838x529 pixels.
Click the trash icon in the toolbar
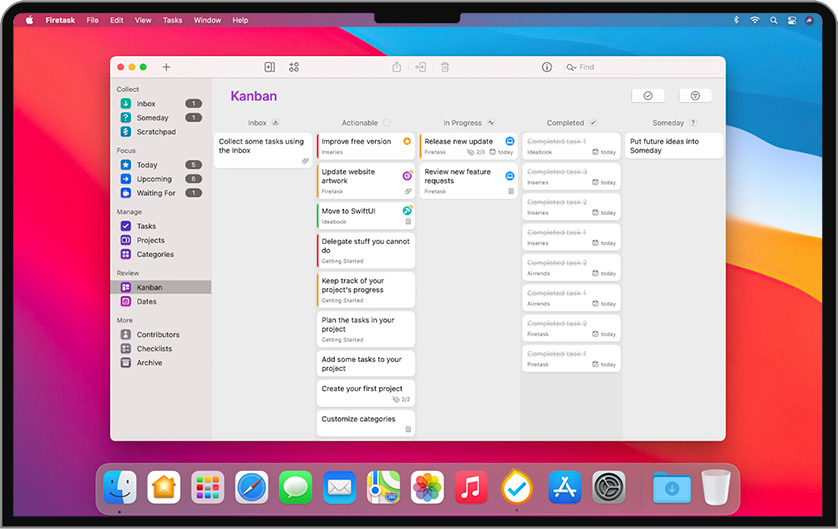[445, 67]
